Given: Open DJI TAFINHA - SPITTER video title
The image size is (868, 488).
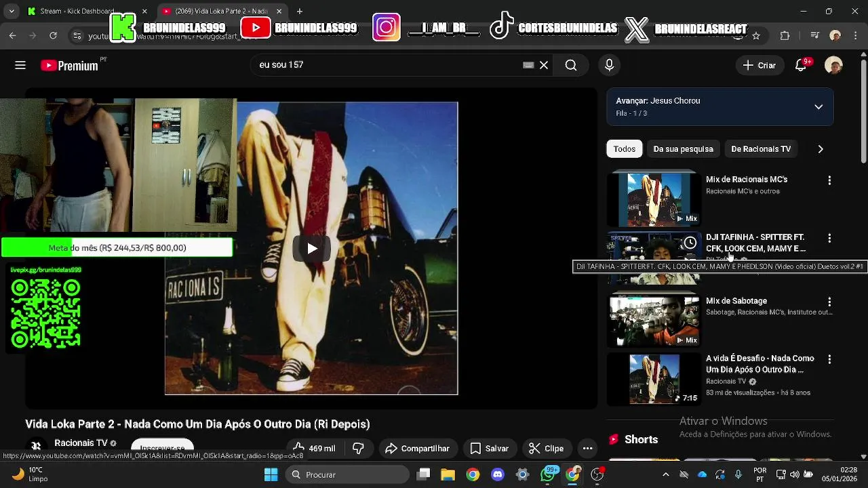Looking at the screenshot, I should tap(755, 243).
